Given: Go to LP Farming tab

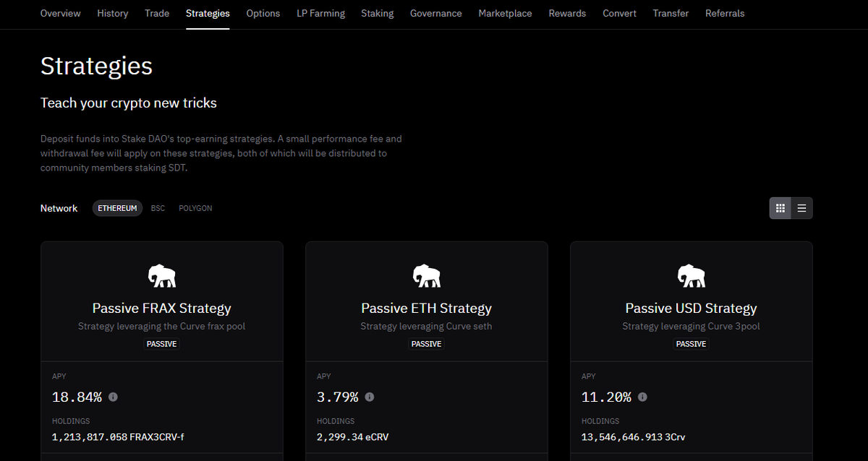Looking at the screenshot, I should (x=320, y=14).
